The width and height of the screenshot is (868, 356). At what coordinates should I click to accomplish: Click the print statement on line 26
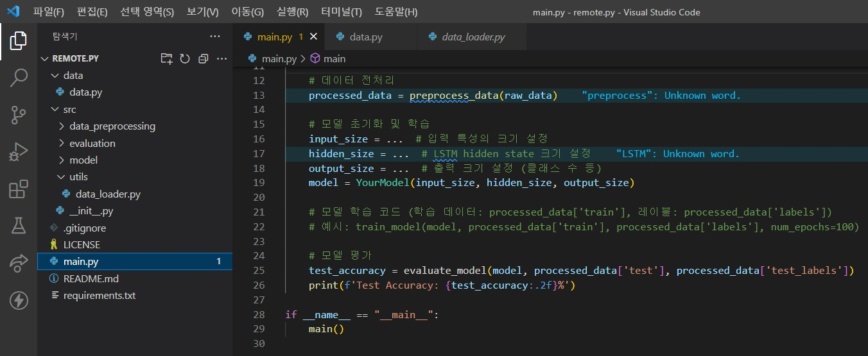pyautogui.click(x=442, y=285)
